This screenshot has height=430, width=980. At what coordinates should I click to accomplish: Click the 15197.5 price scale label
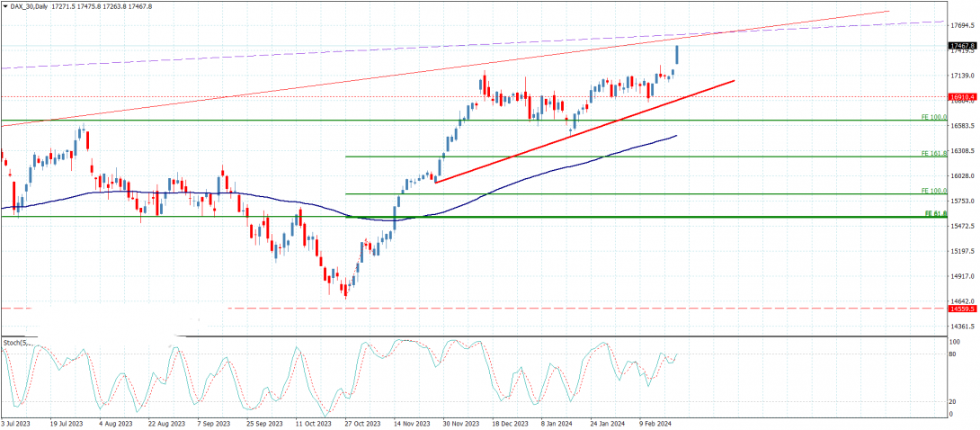coord(963,251)
